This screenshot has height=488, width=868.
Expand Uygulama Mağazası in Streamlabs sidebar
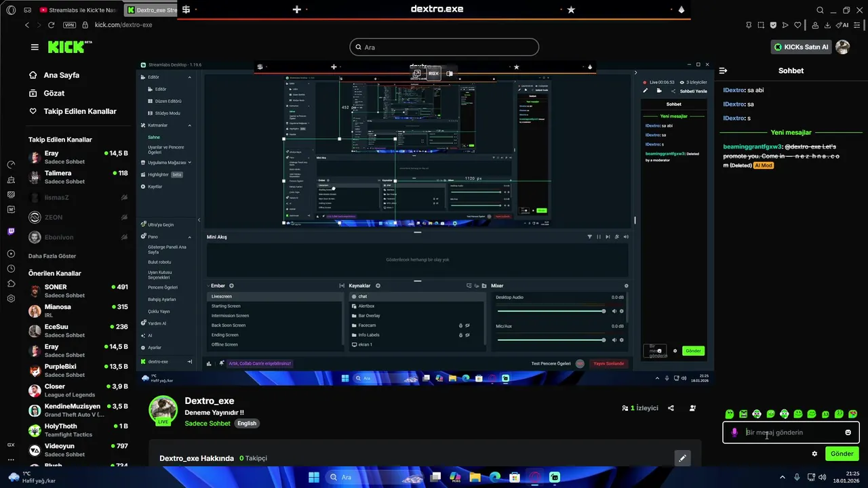[x=190, y=163]
